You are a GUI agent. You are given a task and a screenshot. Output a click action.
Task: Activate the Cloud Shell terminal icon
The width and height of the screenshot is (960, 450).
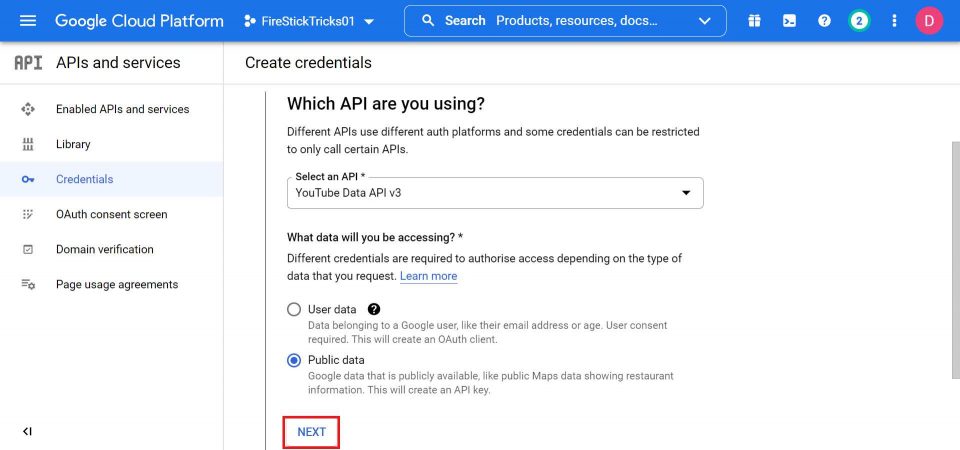[790, 21]
